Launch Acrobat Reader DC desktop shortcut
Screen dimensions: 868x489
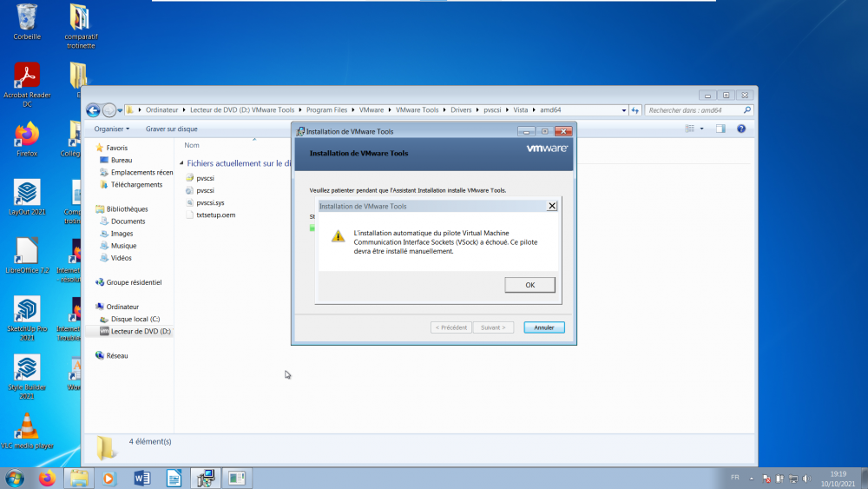[27, 85]
